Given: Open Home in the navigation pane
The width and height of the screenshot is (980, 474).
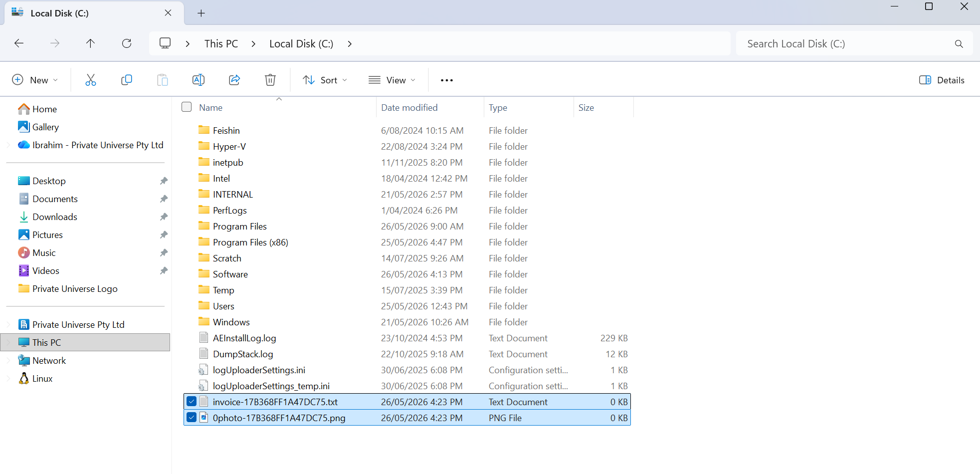Looking at the screenshot, I should (44, 109).
